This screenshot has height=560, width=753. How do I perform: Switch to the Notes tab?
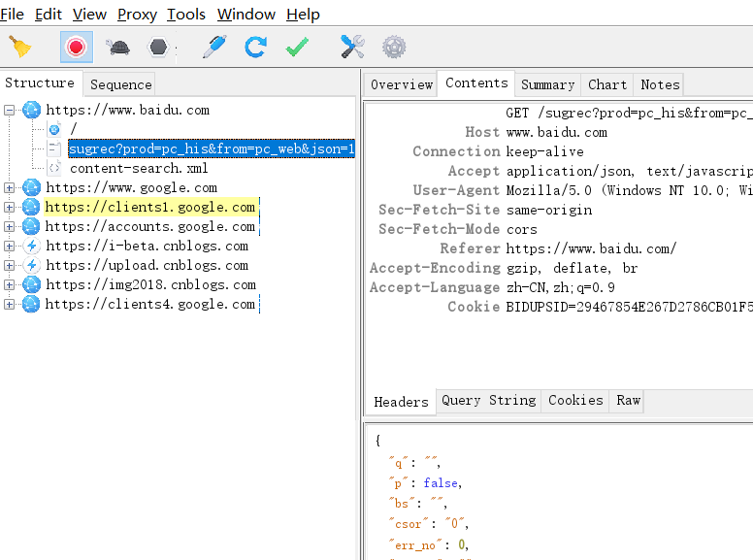660,85
